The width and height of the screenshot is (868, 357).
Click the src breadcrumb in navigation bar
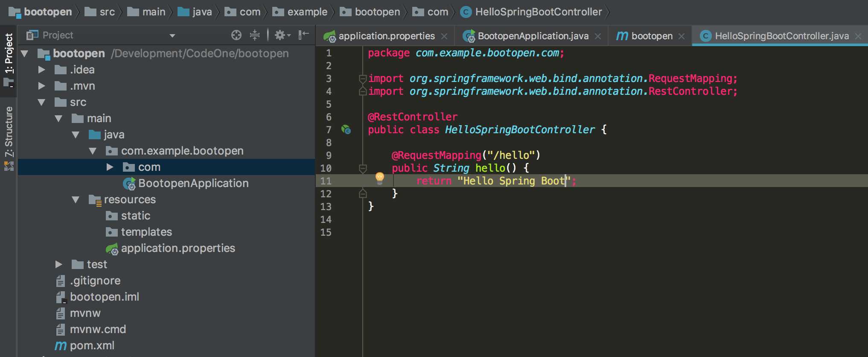pos(99,12)
